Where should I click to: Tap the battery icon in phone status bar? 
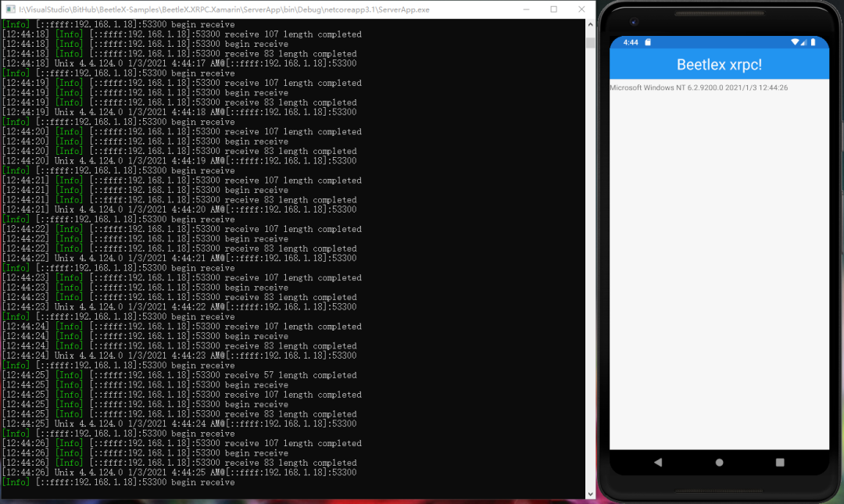point(813,42)
